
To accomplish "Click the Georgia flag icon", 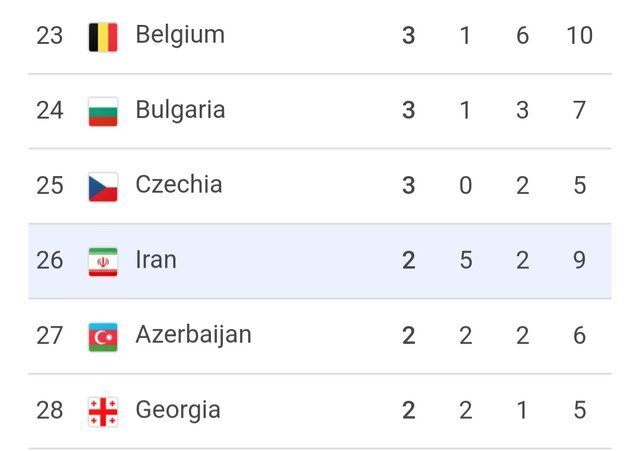I will (x=103, y=411).
